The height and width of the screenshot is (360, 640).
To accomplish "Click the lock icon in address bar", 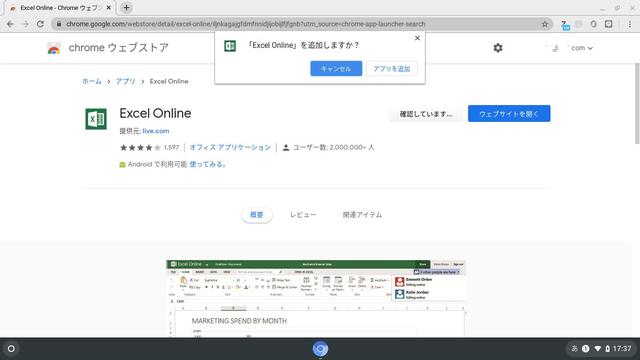I will coord(59,24).
